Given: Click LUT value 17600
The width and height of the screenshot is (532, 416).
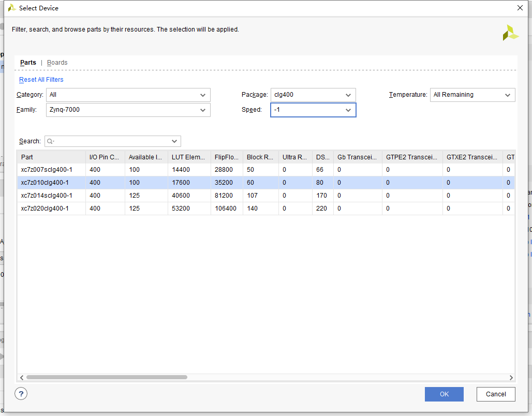Looking at the screenshot, I should [x=181, y=183].
